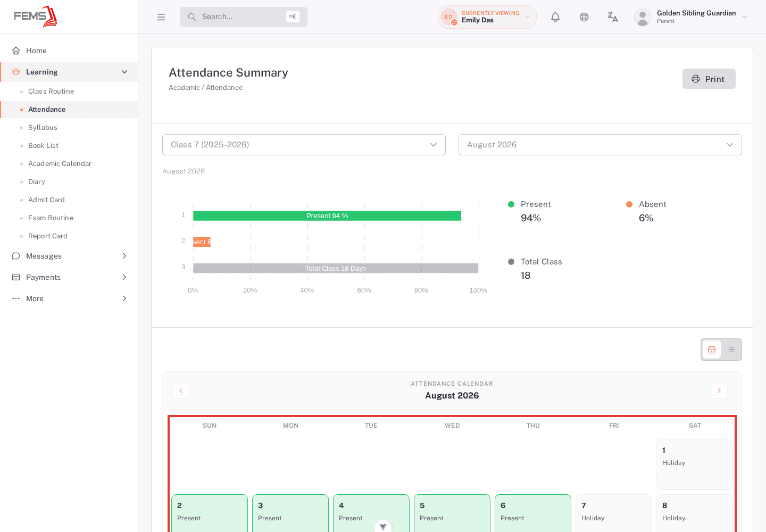766x532 pixels.
Task: Focus the Search input field
Action: coord(244,17)
